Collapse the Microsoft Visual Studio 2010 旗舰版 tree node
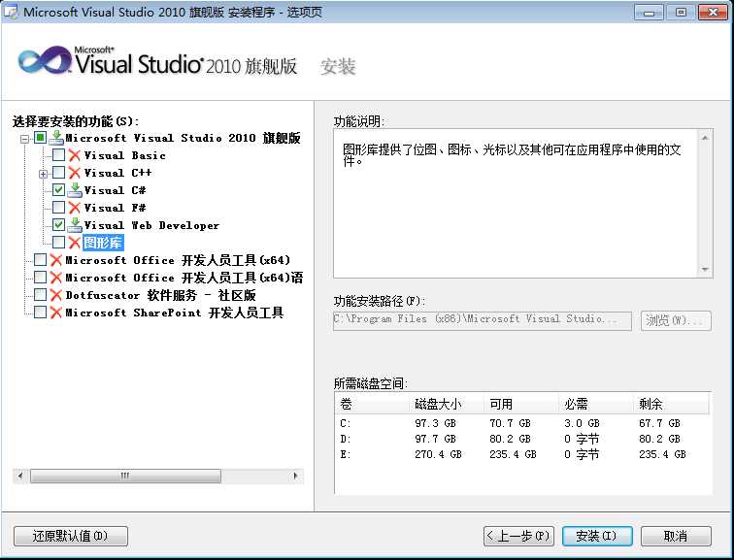The image size is (734, 560). click(25, 139)
